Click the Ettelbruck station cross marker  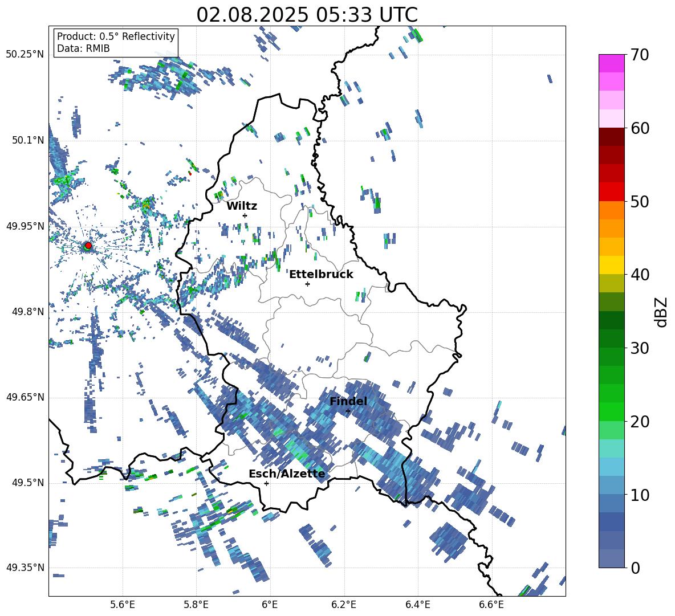307,284
